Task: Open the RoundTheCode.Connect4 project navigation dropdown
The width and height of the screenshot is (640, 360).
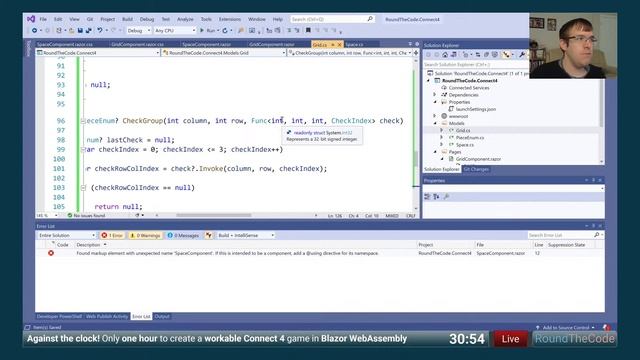Action: point(98,53)
